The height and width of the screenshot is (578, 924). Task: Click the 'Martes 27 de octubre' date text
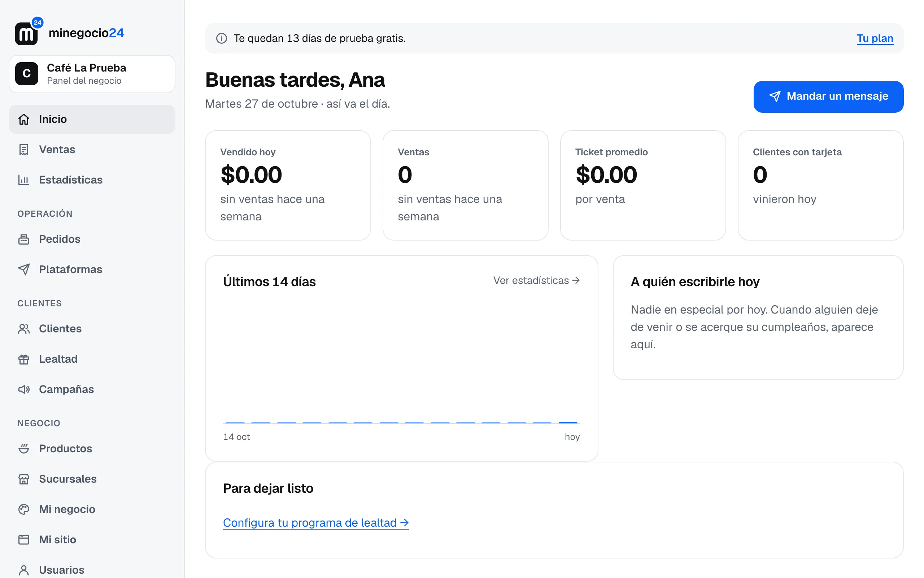pos(262,104)
